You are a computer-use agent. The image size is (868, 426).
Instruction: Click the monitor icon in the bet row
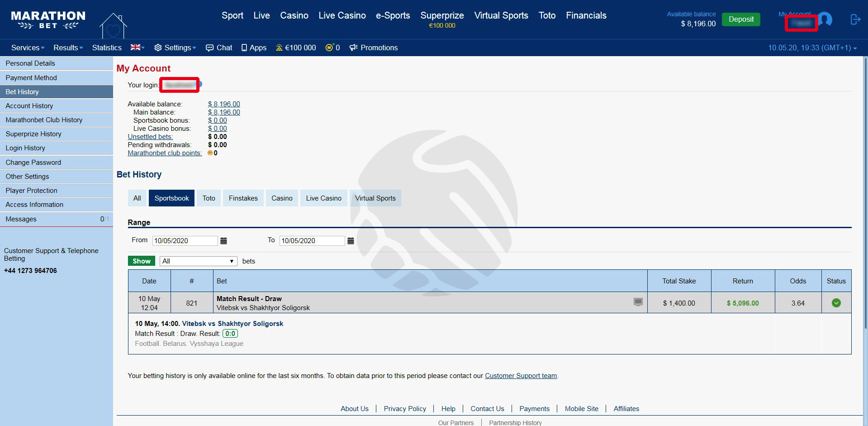click(x=638, y=302)
